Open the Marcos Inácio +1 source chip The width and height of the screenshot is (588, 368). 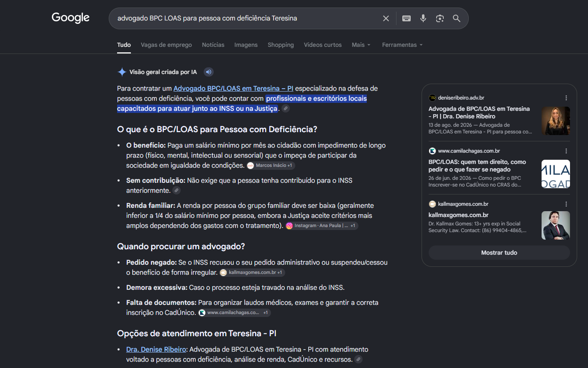(x=271, y=166)
